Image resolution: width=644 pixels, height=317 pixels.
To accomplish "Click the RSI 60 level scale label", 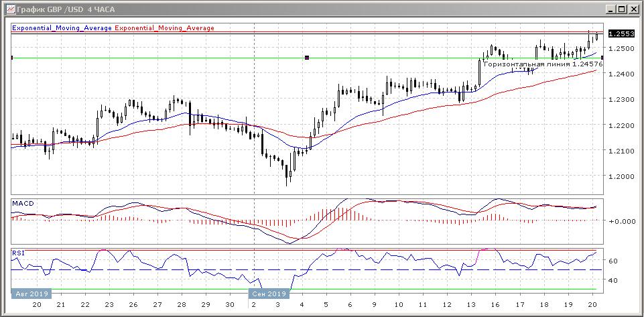I will pyautogui.click(x=613, y=261).
